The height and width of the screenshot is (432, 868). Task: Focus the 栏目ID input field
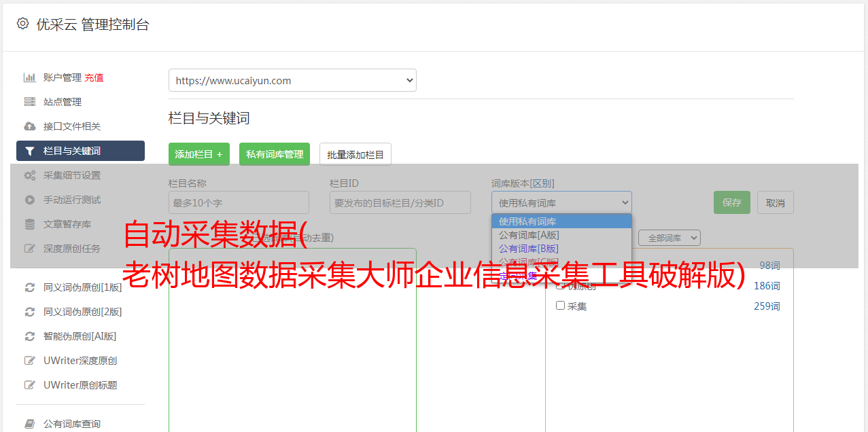click(400, 202)
